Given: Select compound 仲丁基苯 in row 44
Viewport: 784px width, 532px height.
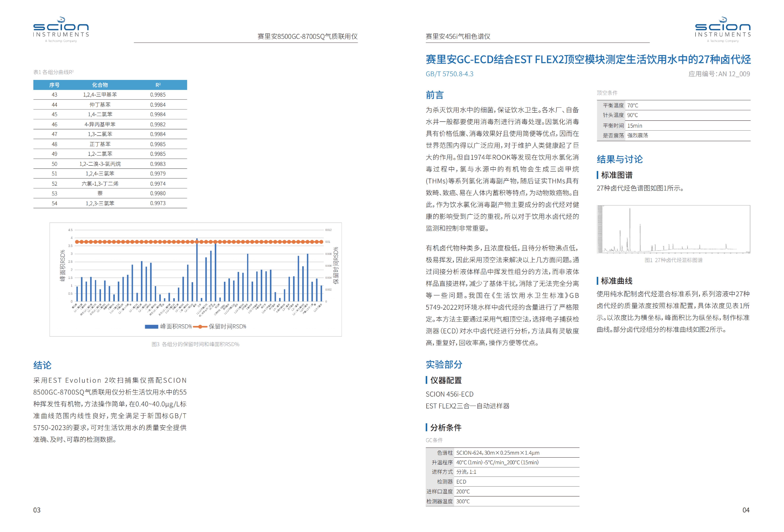Looking at the screenshot, I should (100, 105).
